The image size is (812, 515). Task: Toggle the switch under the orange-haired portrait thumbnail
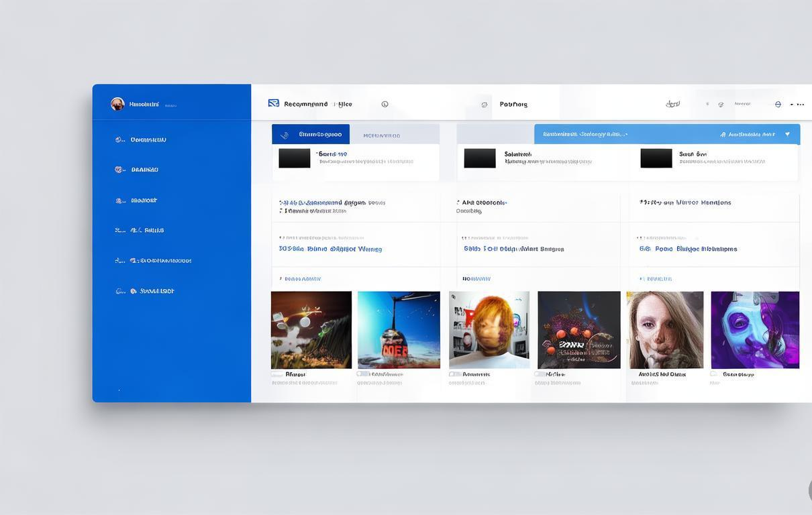click(455, 374)
